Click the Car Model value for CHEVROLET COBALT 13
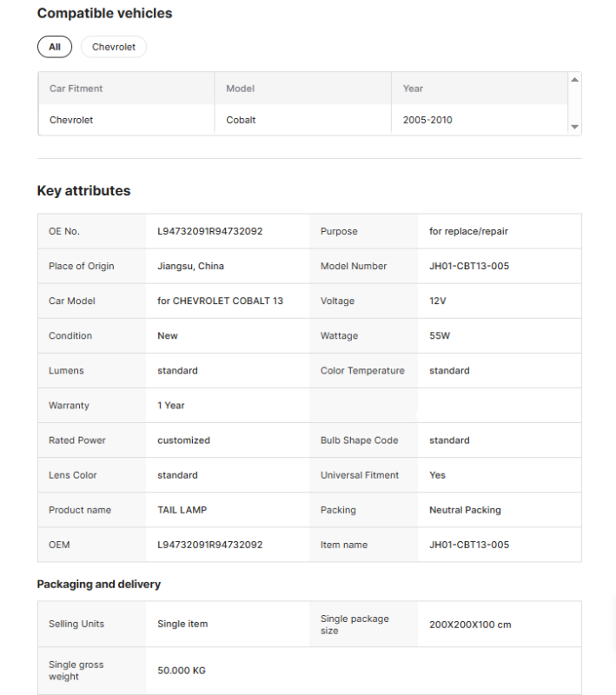The width and height of the screenshot is (616, 695). point(220,301)
